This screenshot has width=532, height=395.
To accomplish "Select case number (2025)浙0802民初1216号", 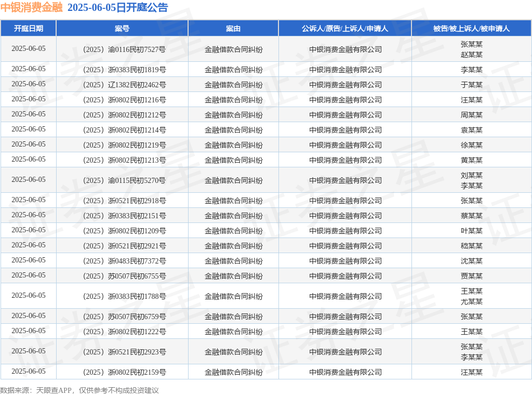I will click(124, 100).
